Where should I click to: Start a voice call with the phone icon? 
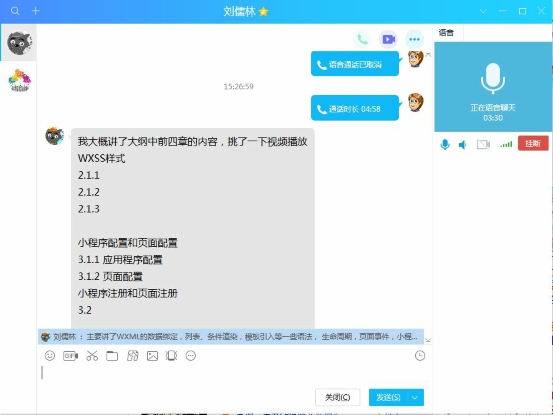(x=363, y=39)
